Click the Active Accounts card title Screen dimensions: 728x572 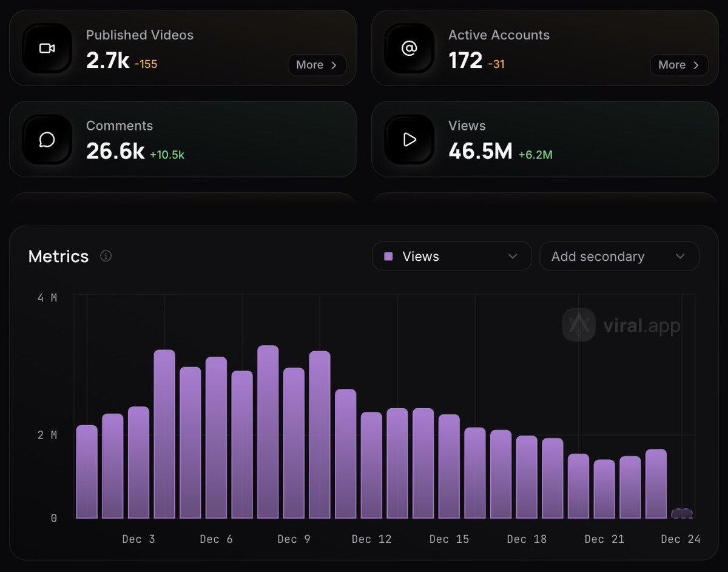click(x=499, y=35)
